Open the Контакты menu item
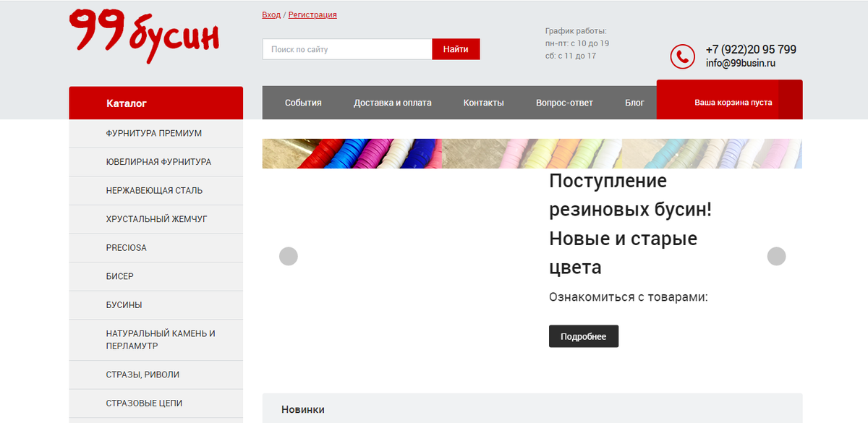 [x=484, y=103]
